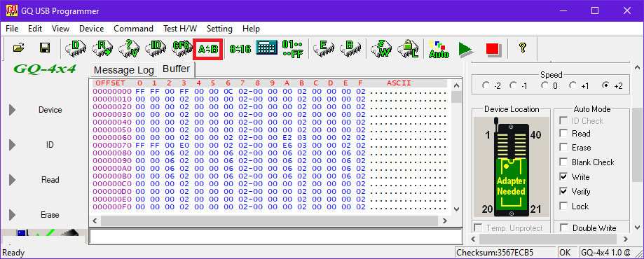Switch to the Message Log tab
This screenshot has width=644, height=259.
click(x=123, y=70)
